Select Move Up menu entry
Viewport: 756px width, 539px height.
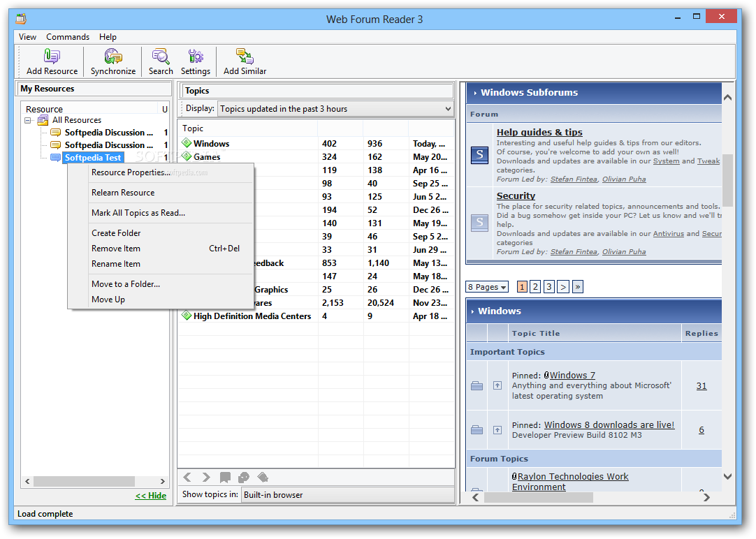tap(161, 300)
